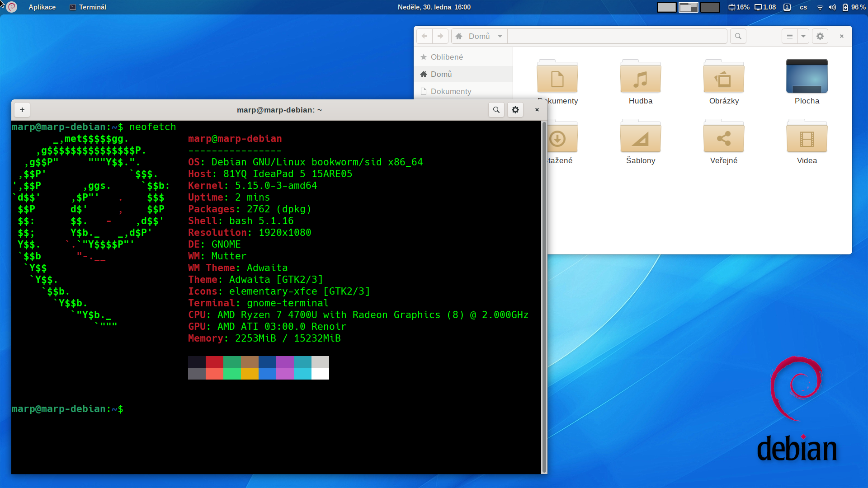Select the Videa folder
This screenshot has height=488, width=868.
[x=807, y=141]
